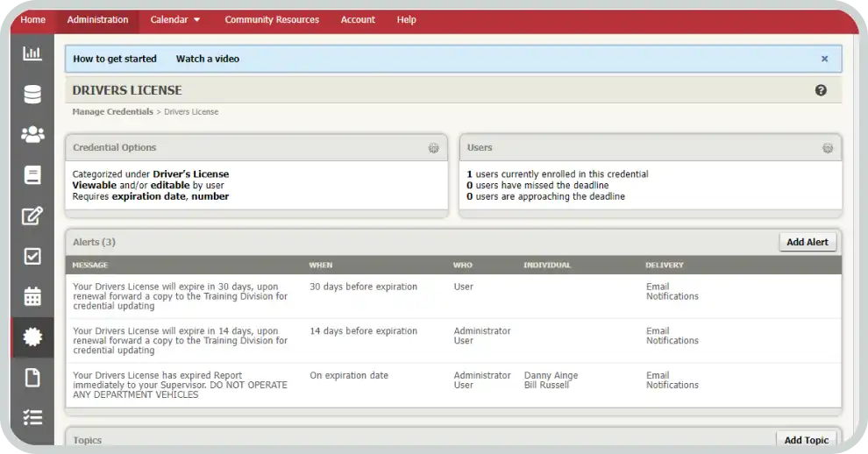Open the Credential Options gear settings
Image resolution: width=868 pixels, height=454 pixels.
coord(433,148)
